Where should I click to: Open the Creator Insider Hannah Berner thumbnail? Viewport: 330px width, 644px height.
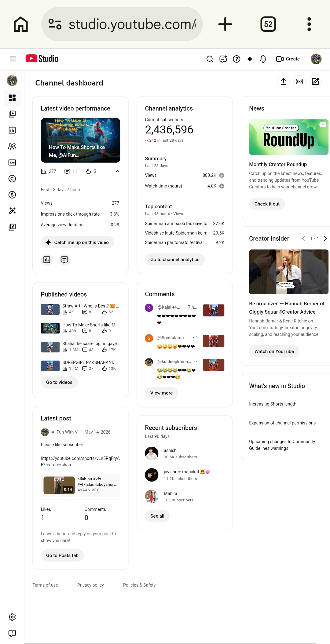(x=289, y=272)
